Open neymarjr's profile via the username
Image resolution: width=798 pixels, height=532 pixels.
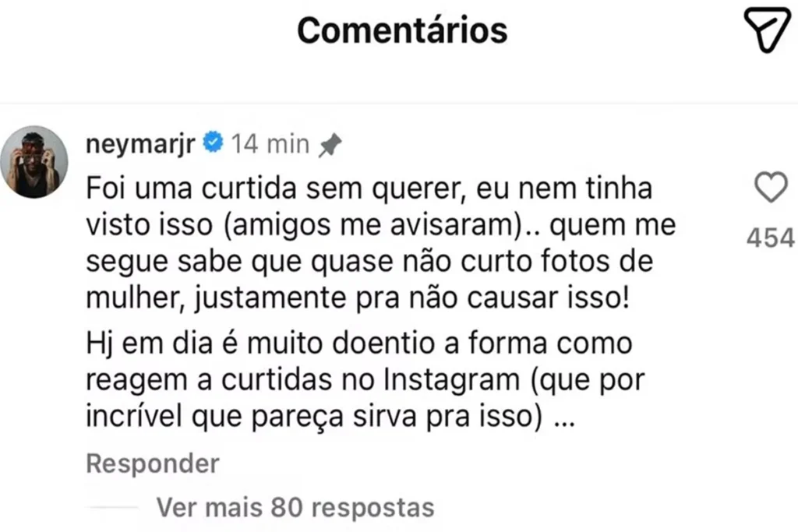point(139,143)
